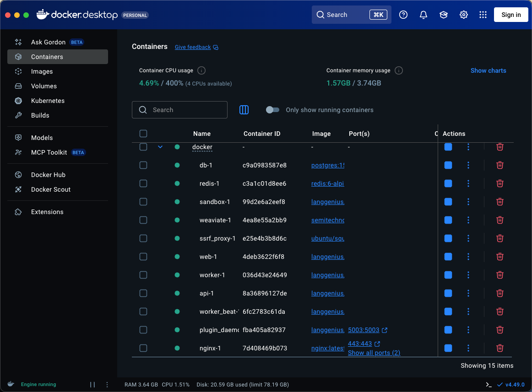Collapse the docker compose group chevron

click(160, 147)
